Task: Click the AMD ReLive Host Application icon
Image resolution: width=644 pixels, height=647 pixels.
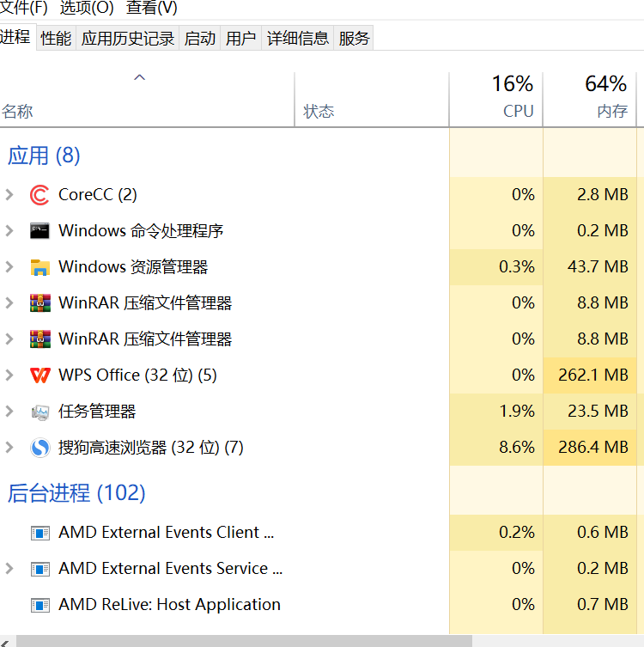Action: coord(40,605)
